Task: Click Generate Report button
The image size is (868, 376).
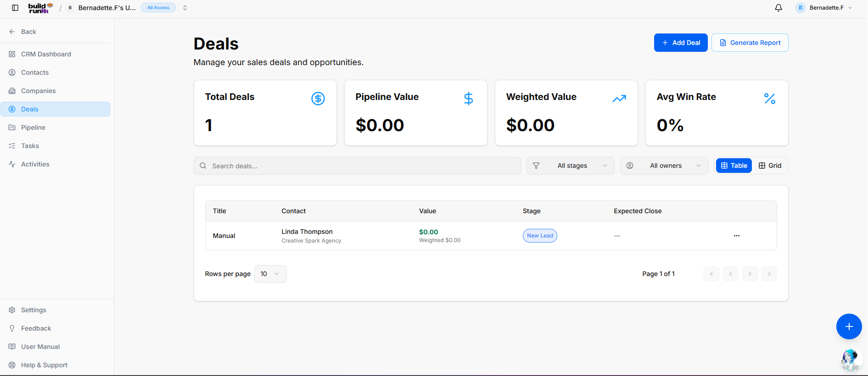Action: pos(750,43)
